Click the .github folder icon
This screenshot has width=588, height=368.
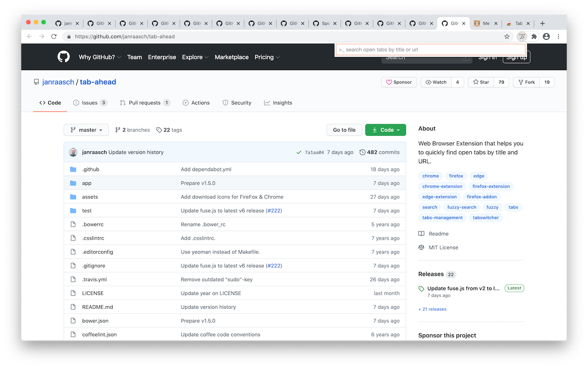[73, 169]
